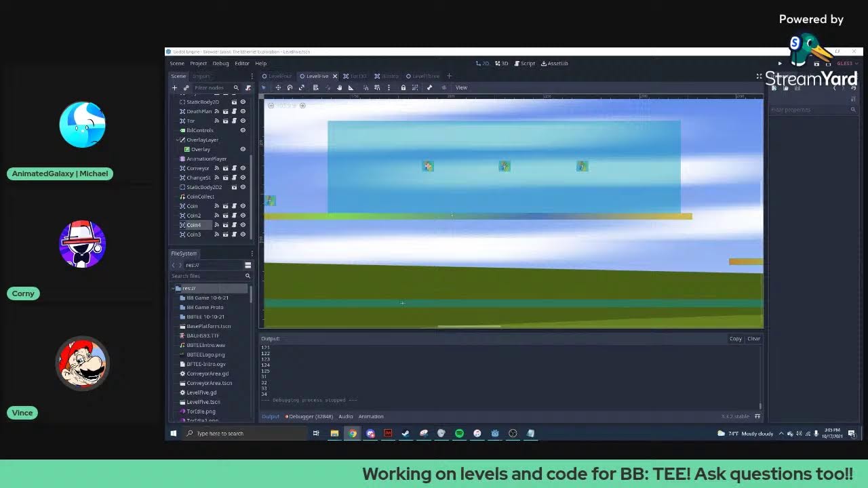The height and width of the screenshot is (488, 868).
Task: Toggle visibility of StaticBody2D2 node
Action: pos(243,187)
